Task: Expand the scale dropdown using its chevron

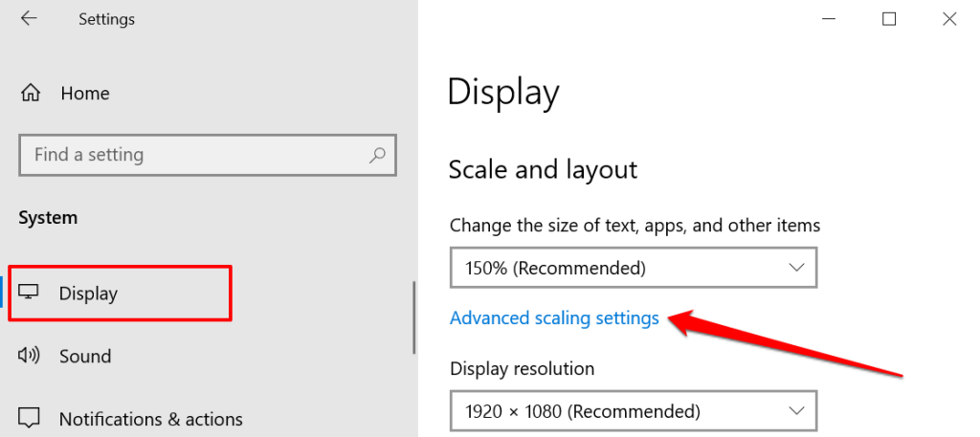Action: (796, 268)
